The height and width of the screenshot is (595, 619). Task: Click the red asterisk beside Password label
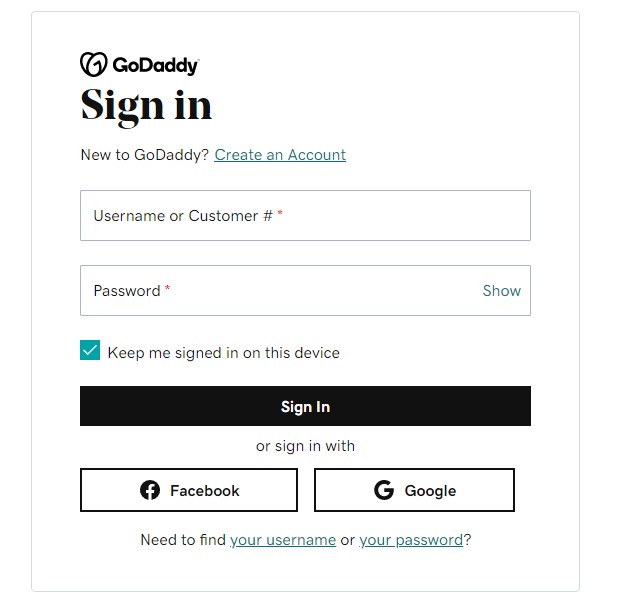(167, 288)
